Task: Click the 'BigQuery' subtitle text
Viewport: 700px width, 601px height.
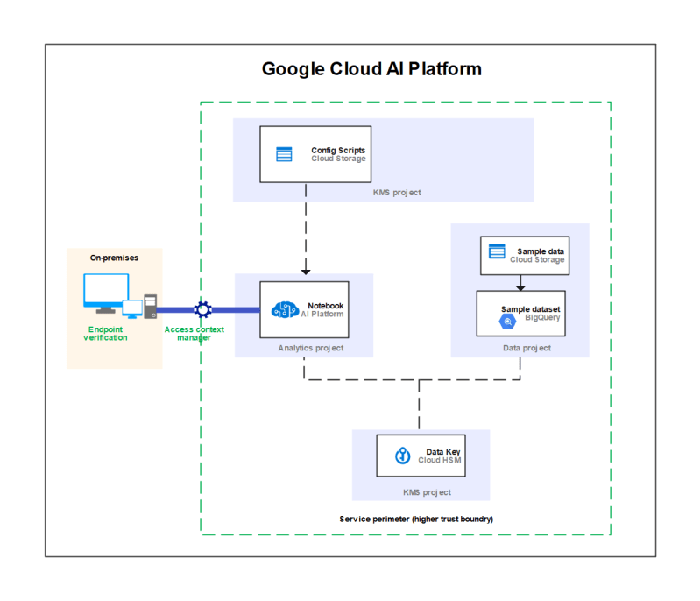Action: click(x=542, y=317)
